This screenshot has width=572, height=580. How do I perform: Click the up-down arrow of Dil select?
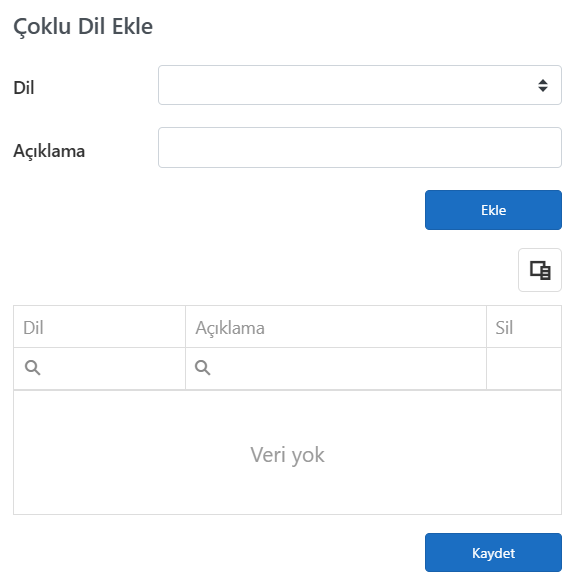[x=543, y=85]
